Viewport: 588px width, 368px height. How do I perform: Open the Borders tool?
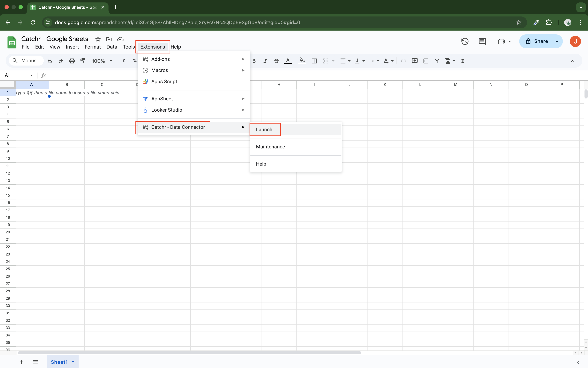click(314, 61)
